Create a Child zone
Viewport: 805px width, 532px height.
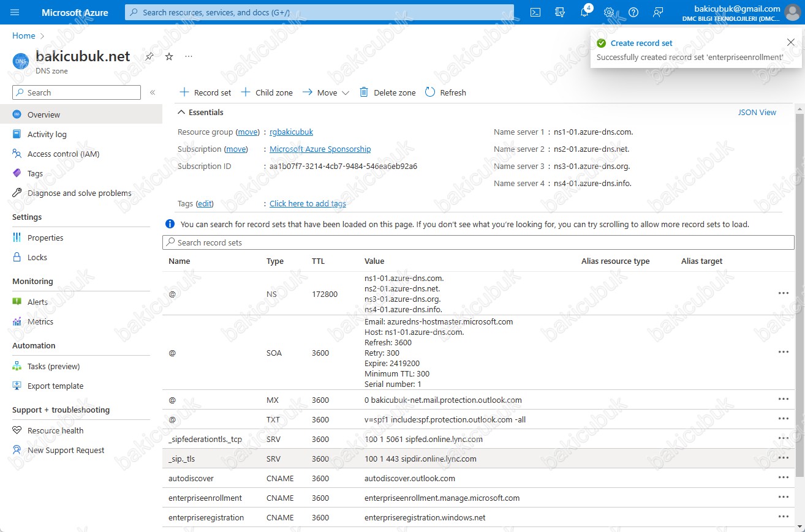[x=266, y=92]
